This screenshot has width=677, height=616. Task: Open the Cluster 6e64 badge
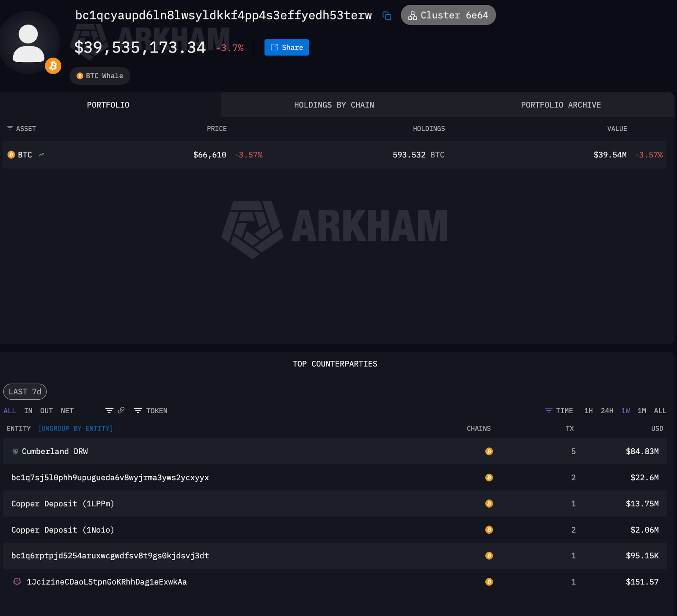(448, 15)
